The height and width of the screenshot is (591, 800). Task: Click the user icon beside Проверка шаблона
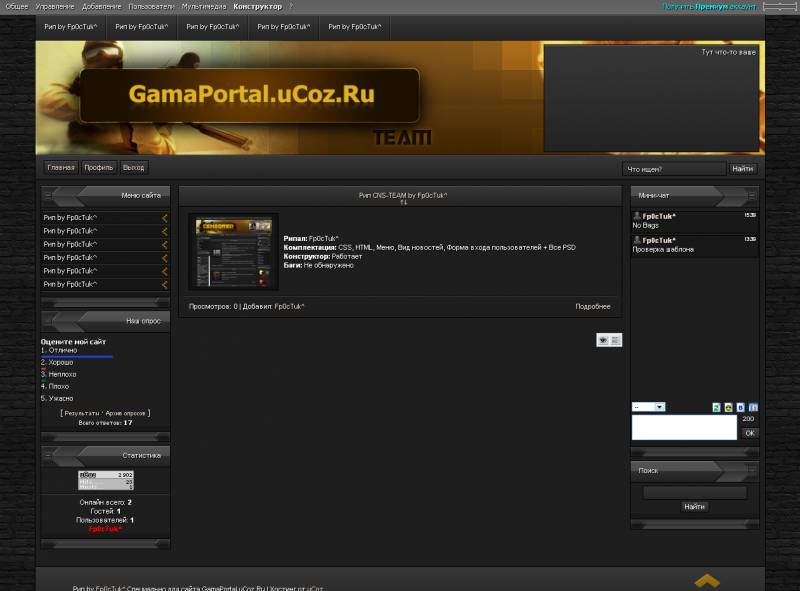point(637,240)
